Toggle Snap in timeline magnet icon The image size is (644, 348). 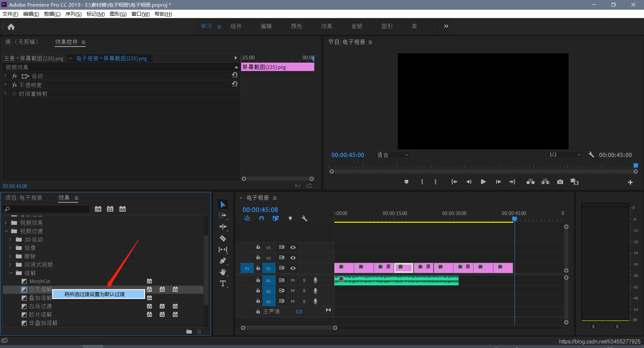coord(262,218)
